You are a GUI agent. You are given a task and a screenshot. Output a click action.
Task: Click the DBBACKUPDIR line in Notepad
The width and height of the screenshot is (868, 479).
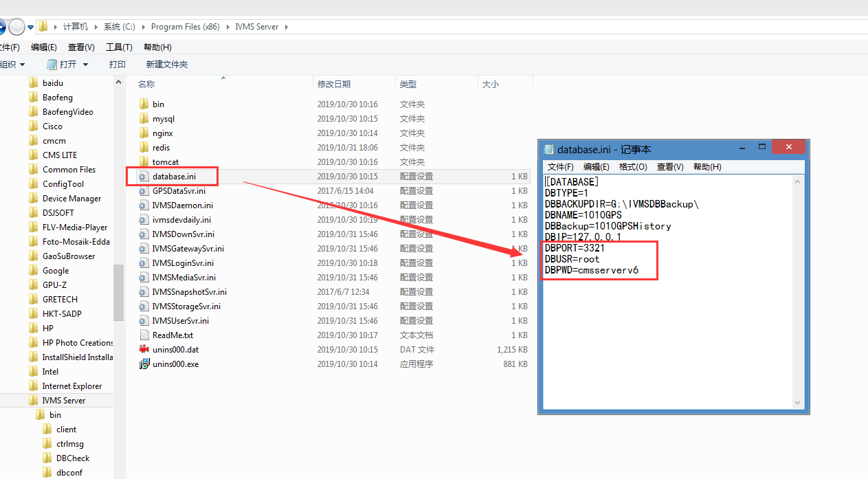click(621, 204)
